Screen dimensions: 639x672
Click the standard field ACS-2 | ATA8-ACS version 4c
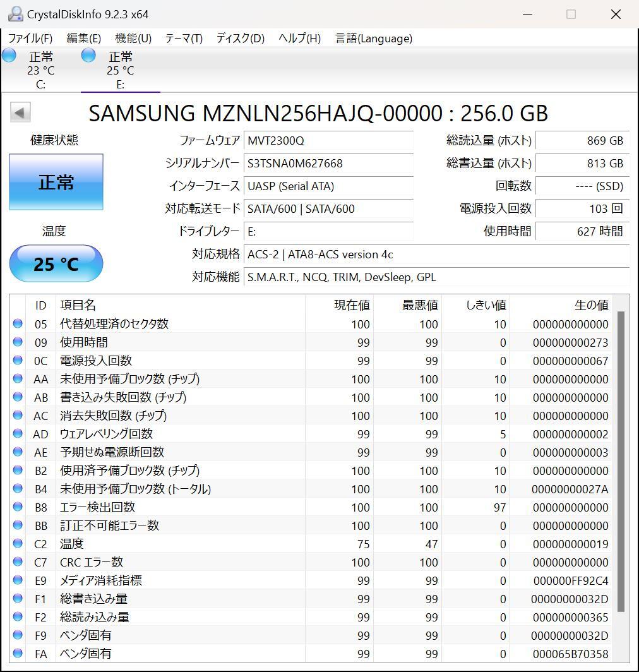(436, 255)
